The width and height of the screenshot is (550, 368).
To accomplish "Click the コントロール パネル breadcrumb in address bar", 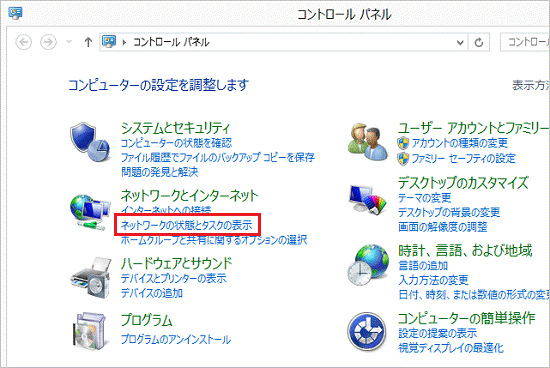I will [x=171, y=42].
